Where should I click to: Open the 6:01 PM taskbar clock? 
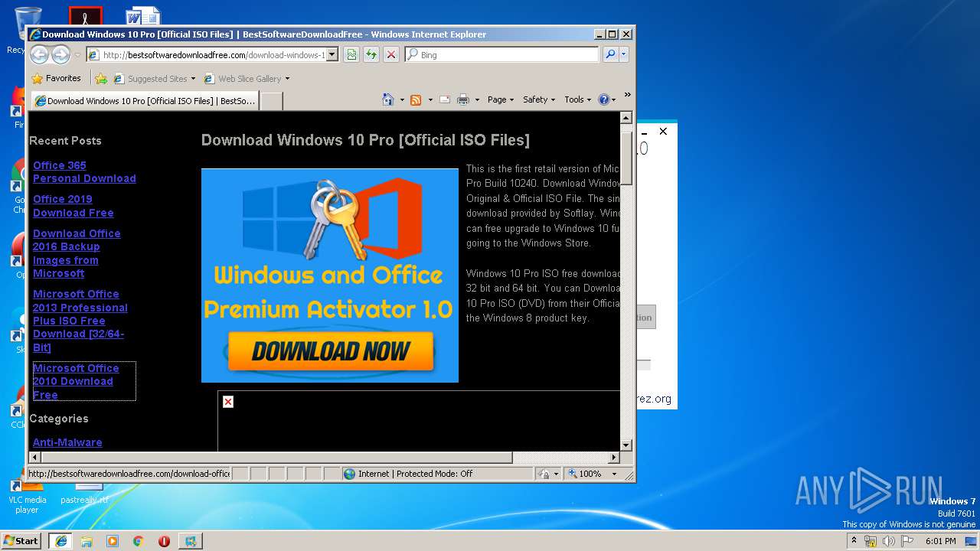coord(941,541)
